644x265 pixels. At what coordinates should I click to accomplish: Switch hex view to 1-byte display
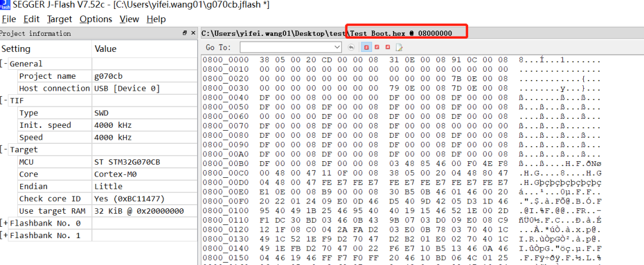(366, 47)
